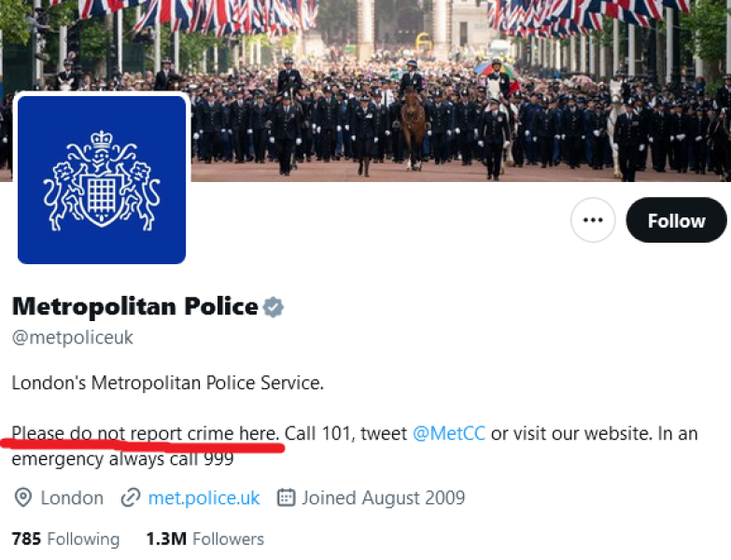This screenshot has width=731, height=560.
Task: Click the London location text
Action: click(72, 497)
